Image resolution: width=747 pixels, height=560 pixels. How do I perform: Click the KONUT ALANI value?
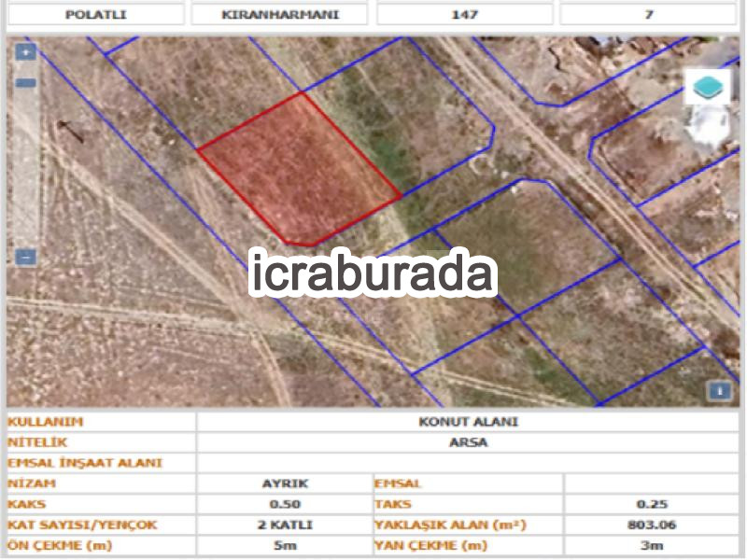[x=468, y=422]
